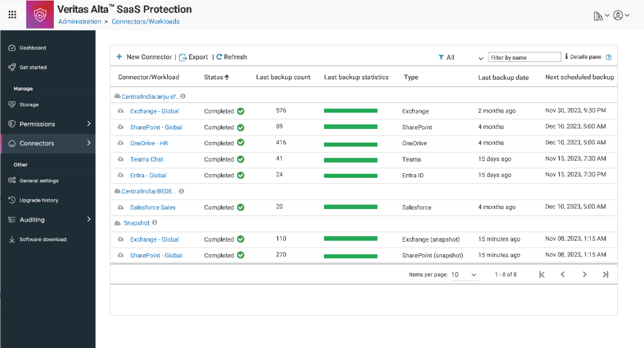Viewport: 644px width, 348px height.
Task: Click the Filter by name field
Action: 524,57
